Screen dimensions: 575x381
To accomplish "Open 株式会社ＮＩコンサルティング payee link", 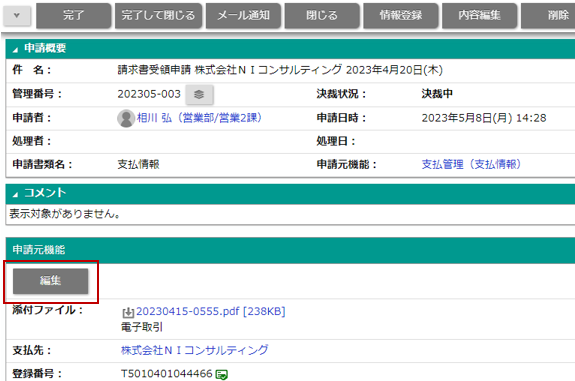I will click(195, 350).
